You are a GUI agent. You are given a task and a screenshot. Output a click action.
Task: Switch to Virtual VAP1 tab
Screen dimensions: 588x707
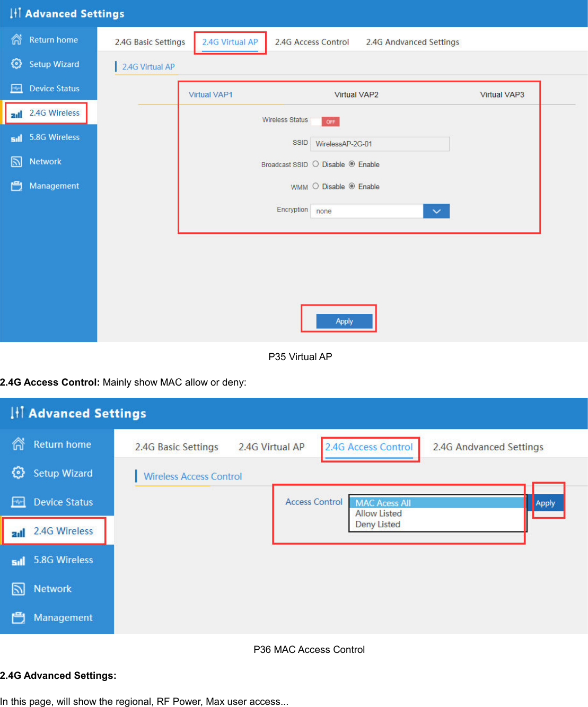pos(210,94)
